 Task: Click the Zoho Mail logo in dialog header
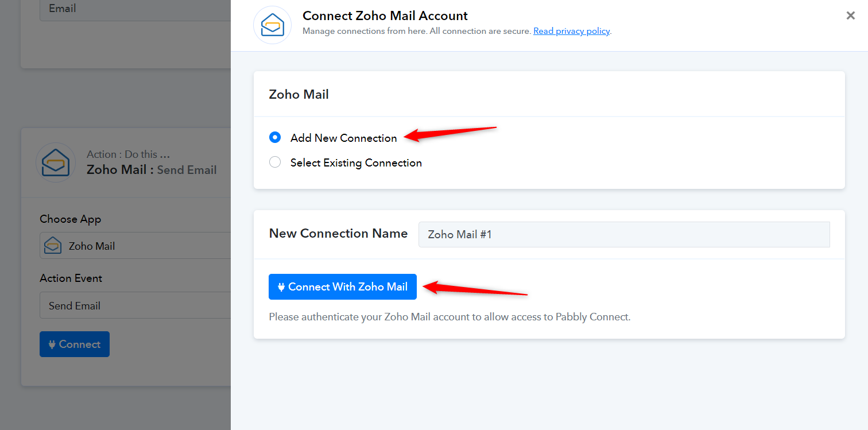point(273,25)
